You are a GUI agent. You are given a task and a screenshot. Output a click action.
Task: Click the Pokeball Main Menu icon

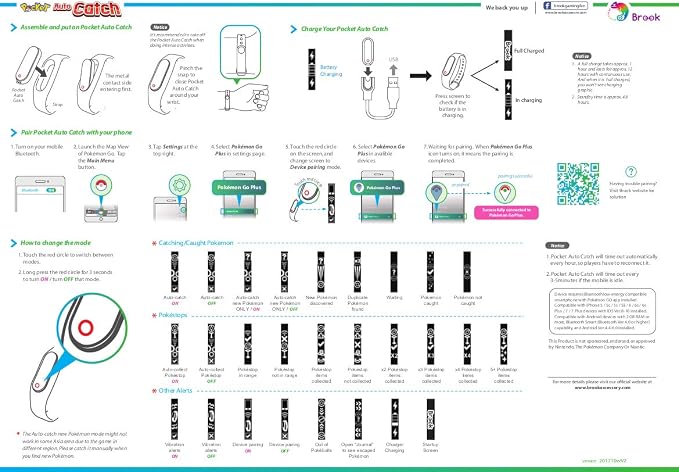pyautogui.click(x=101, y=186)
